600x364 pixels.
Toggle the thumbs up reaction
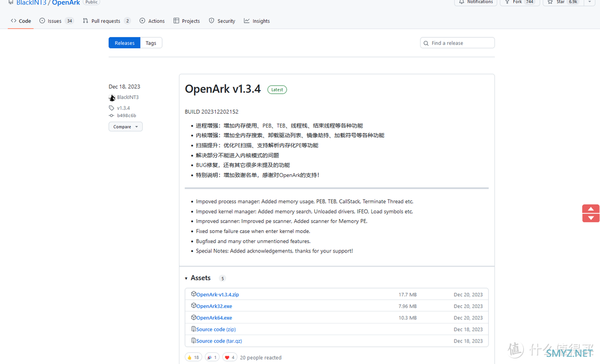(194, 357)
